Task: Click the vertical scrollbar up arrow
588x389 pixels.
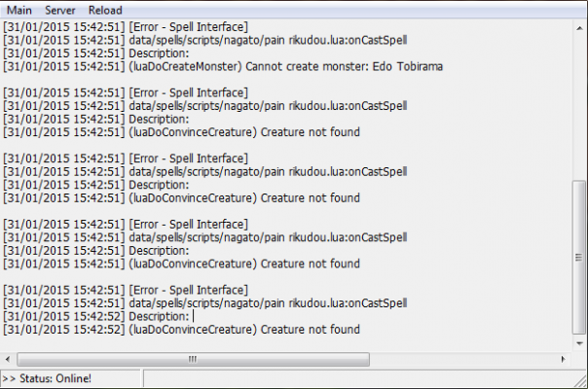Action: [x=579, y=28]
